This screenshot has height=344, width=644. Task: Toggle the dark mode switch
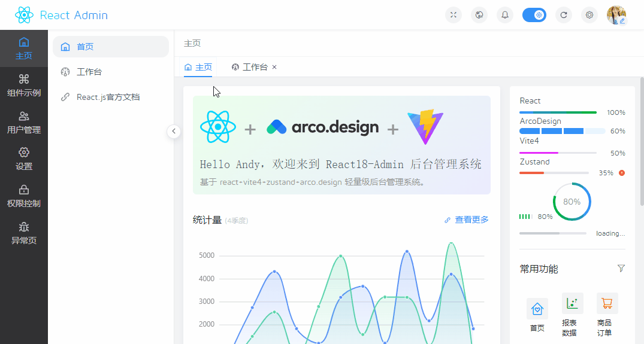coord(534,15)
